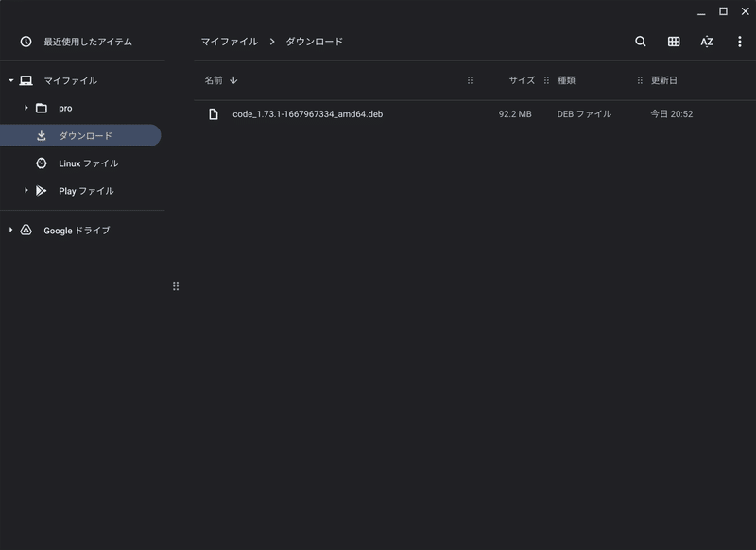Screen dimensions: 756x550
Task: Open the search icon in toolbar
Action: click(641, 42)
